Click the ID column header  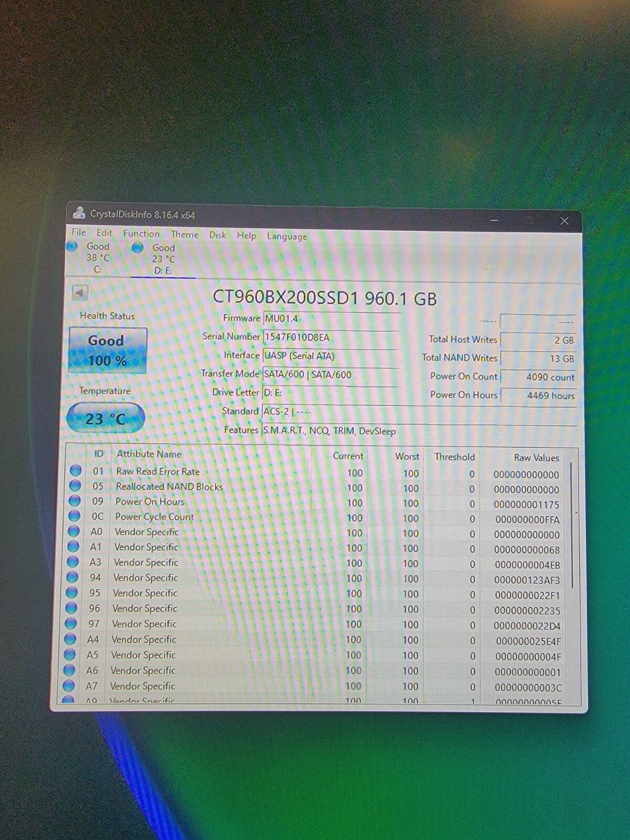[99, 454]
